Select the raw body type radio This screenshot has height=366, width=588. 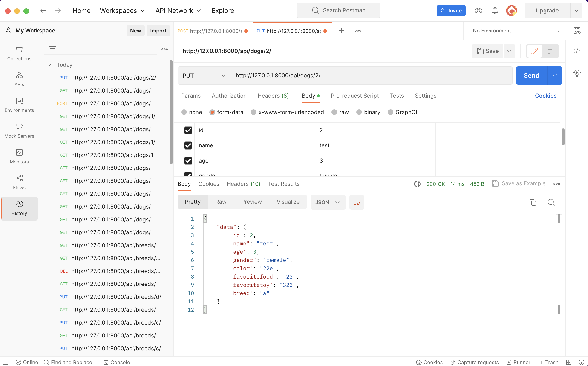(x=334, y=112)
